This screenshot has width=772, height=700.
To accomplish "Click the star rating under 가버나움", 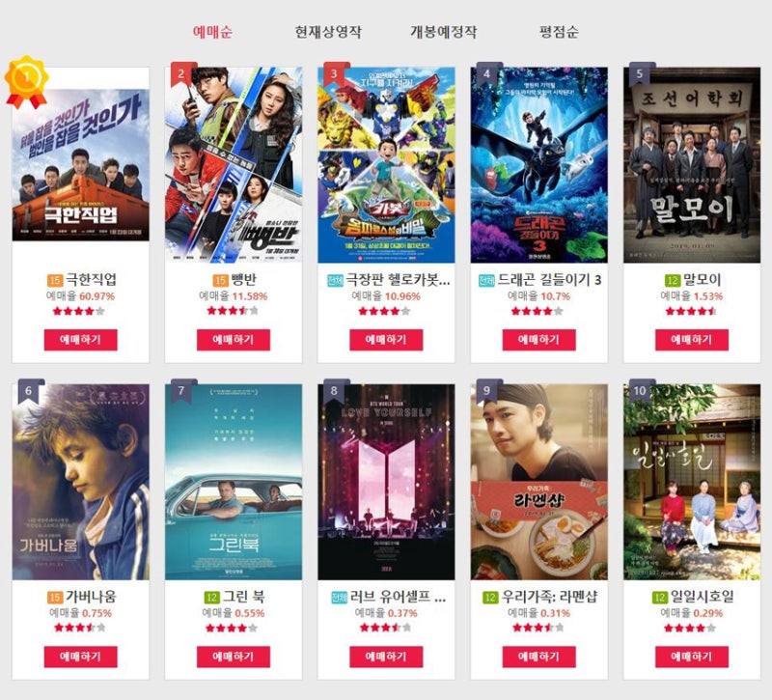I will pos(80,628).
